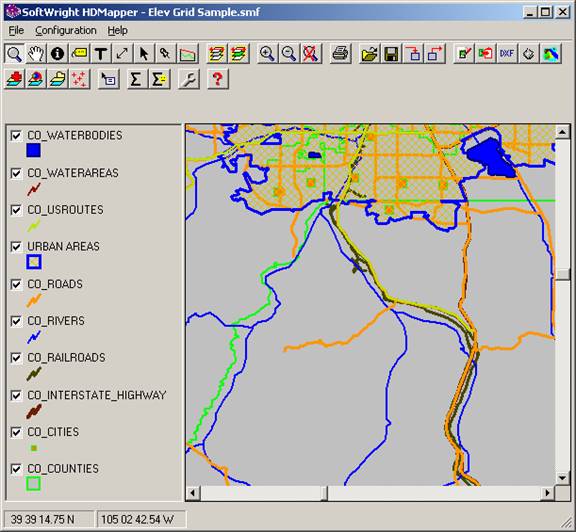Viewport: 576px width, 532px height.
Task: Choose the info identify tool
Action: tap(57, 54)
